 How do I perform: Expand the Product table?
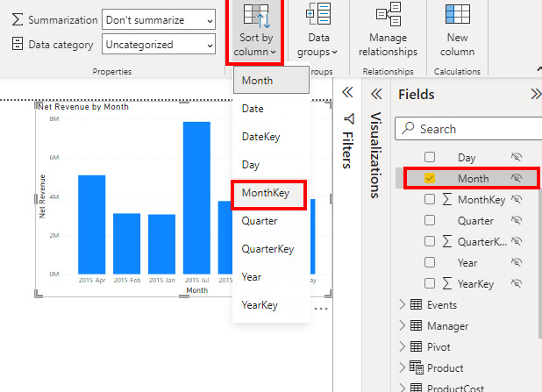click(x=403, y=367)
